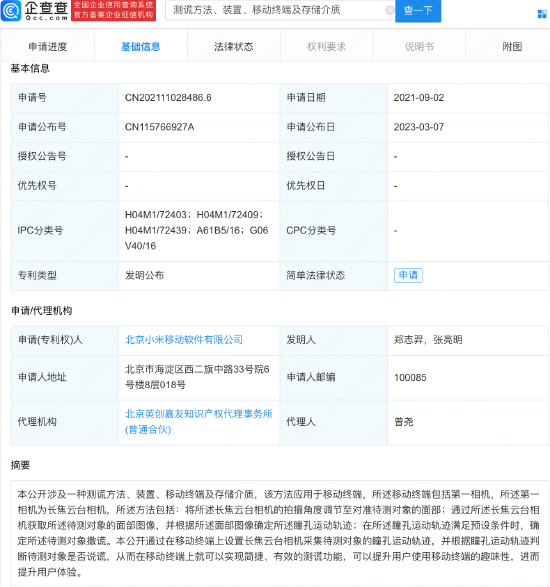Viewport: 550px width, 587px height.
Task: Open the 北京英创嘉友知识产权代理事务所 agency link
Action: click(198, 422)
